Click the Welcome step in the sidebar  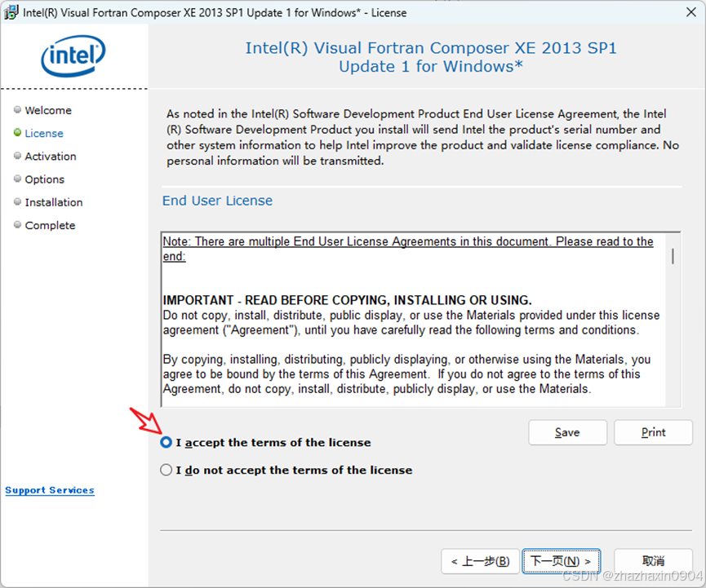[48, 110]
